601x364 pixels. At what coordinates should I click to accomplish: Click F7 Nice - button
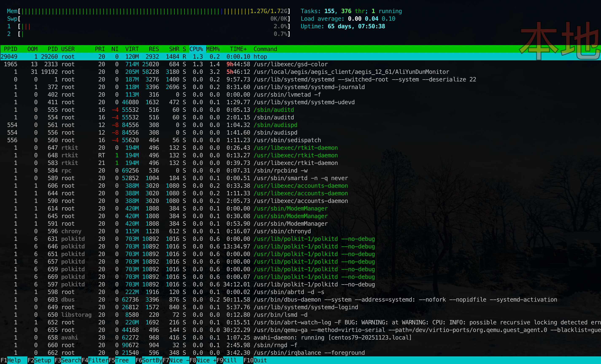[176, 360]
